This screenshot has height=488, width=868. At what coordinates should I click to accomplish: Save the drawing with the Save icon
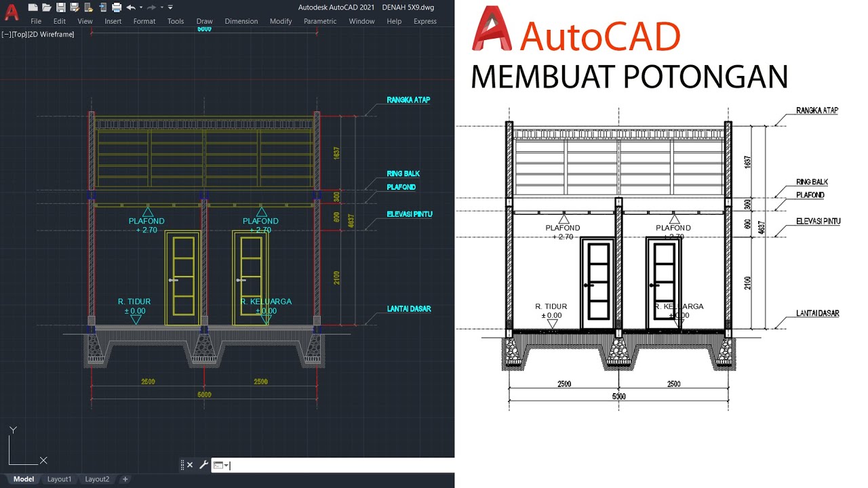click(61, 7)
